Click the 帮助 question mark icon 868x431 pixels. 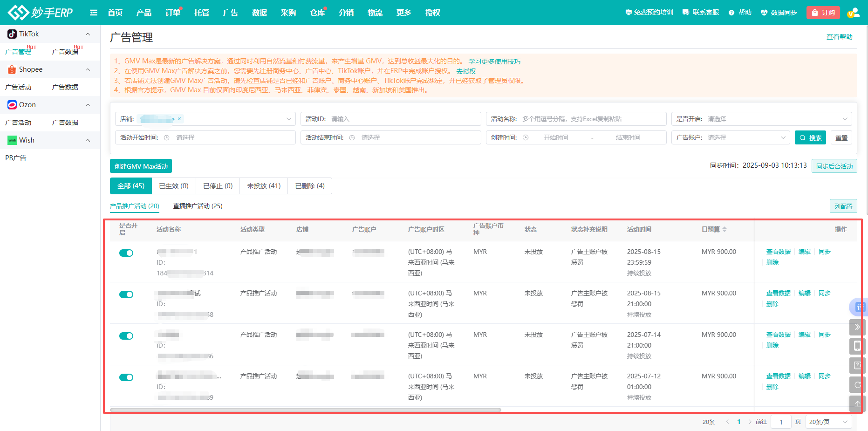[731, 13]
